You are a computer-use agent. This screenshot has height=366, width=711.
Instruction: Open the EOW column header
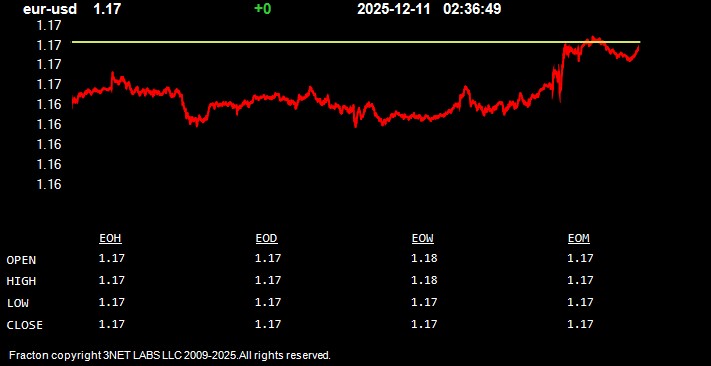(423, 239)
